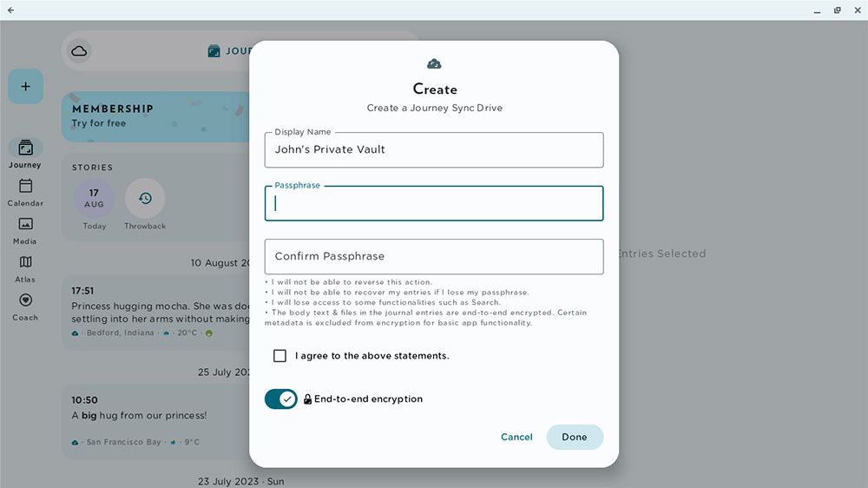Click the Confirm Passphrase field

click(x=434, y=256)
